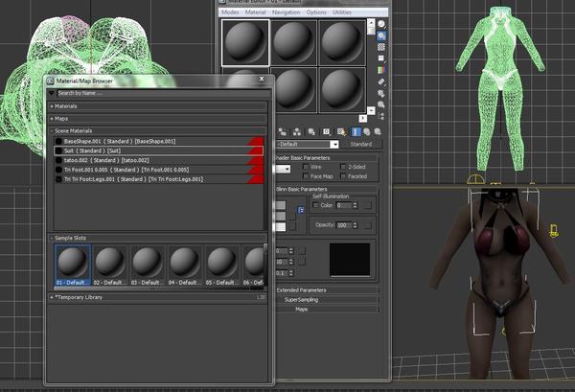Collapse the Blinn Basic Parameters rollout
The width and height of the screenshot is (575, 392).
(327, 189)
